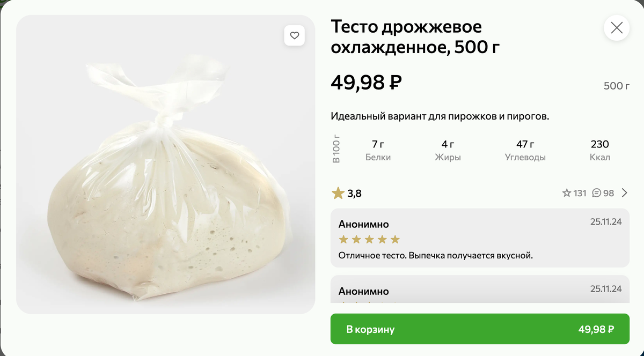Click the star icon showing 131 ratings
Viewport: 644px width, 356px height.
[x=566, y=193]
